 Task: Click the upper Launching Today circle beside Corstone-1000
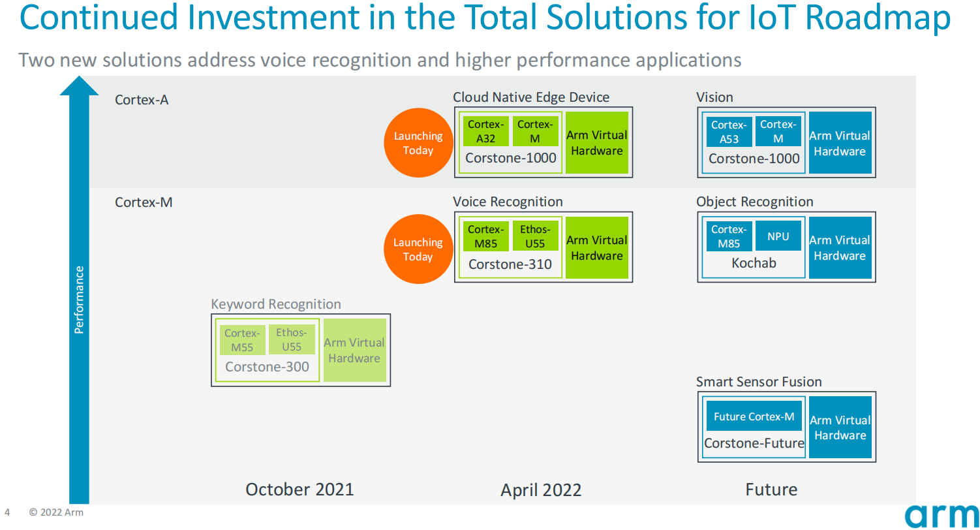click(418, 143)
